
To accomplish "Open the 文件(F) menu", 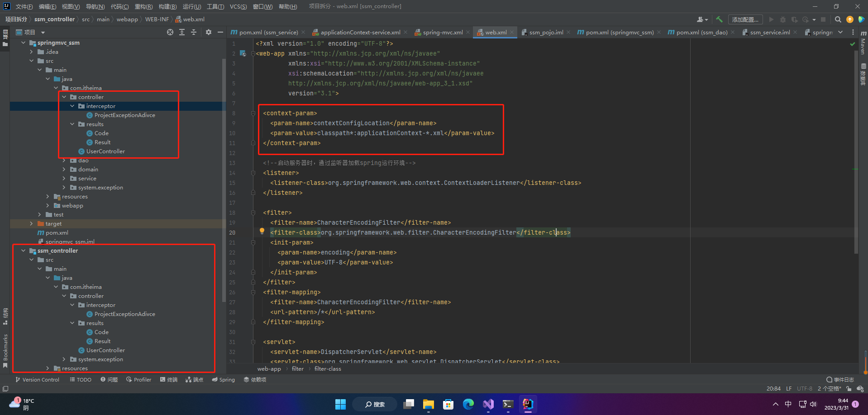I will pyautogui.click(x=24, y=6).
